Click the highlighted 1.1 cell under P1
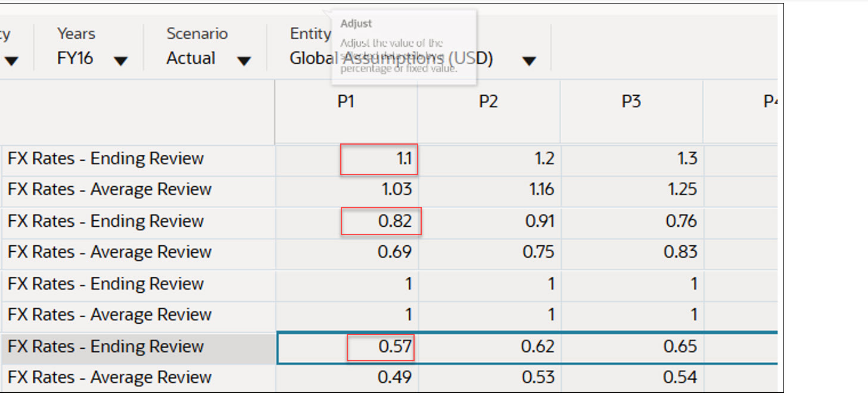This screenshot has height=394, width=868. click(x=379, y=159)
